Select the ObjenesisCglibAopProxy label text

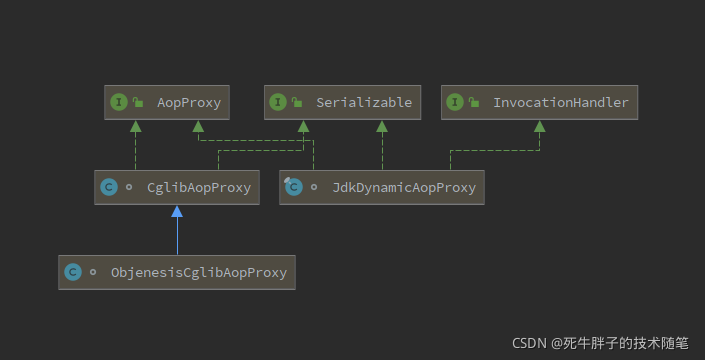tap(199, 273)
